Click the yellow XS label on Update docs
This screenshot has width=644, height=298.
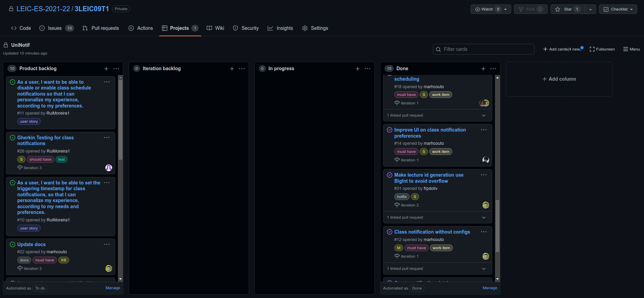64,260
